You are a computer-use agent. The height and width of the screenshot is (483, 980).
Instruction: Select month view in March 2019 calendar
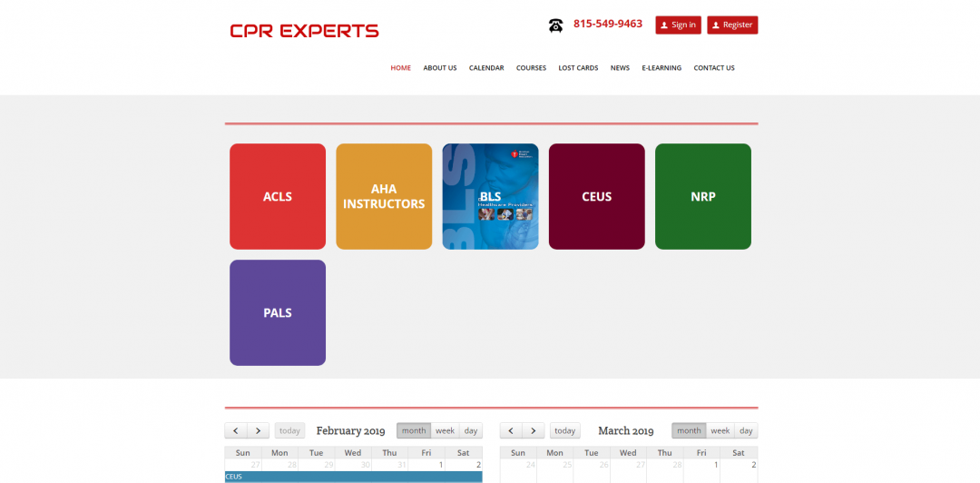(x=689, y=430)
